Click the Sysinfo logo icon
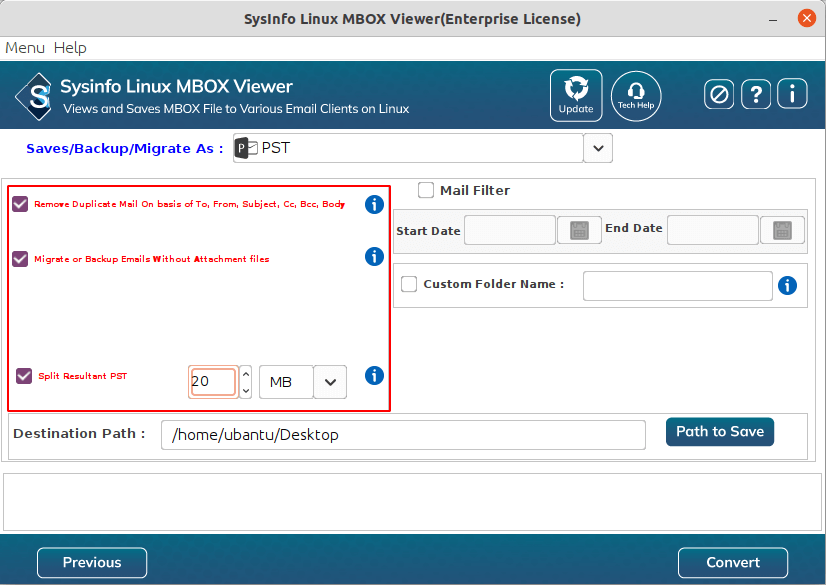The width and height of the screenshot is (826, 585). (35, 96)
